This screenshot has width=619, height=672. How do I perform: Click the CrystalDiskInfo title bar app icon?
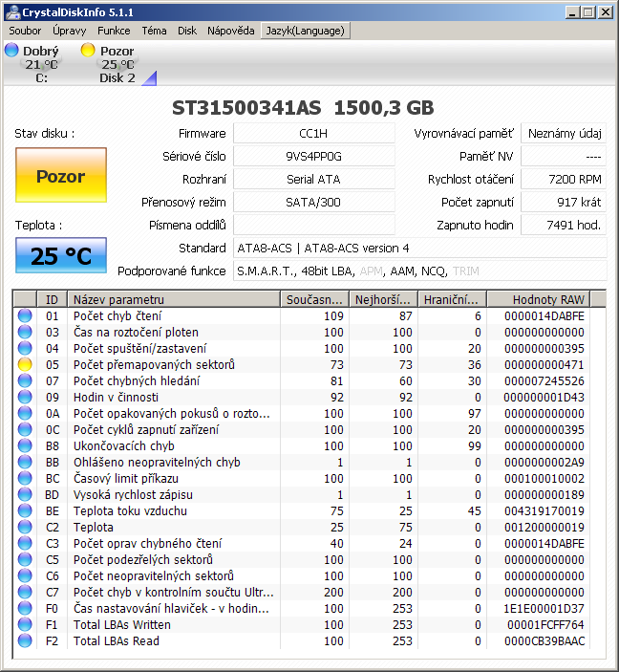click(x=12, y=12)
